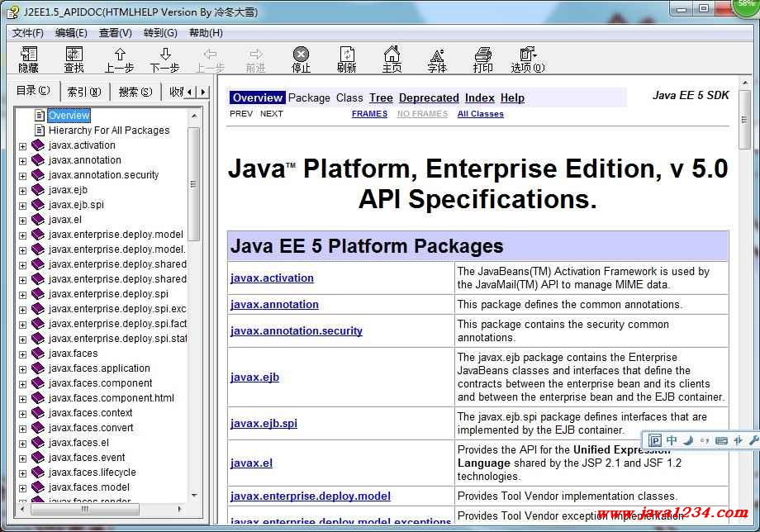Click the content pane vertical scrollbar thumb
Image resolution: width=760 pixels, height=532 pixels.
[744, 119]
